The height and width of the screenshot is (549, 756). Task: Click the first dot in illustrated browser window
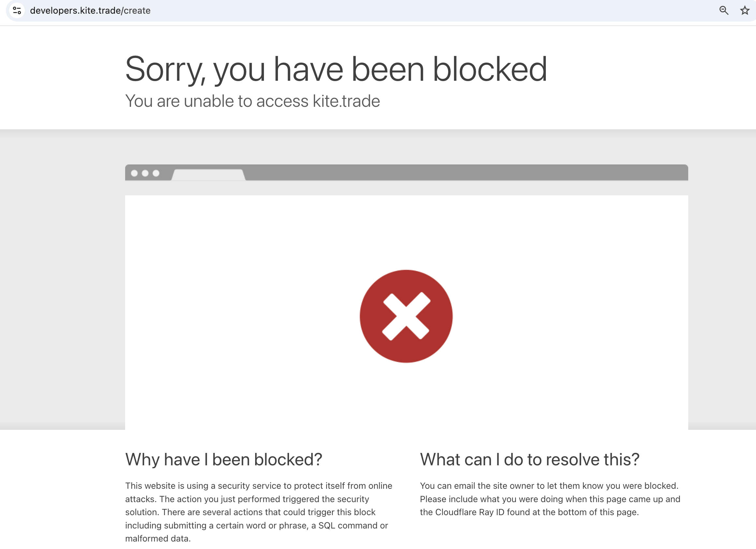[x=134, y=173]
